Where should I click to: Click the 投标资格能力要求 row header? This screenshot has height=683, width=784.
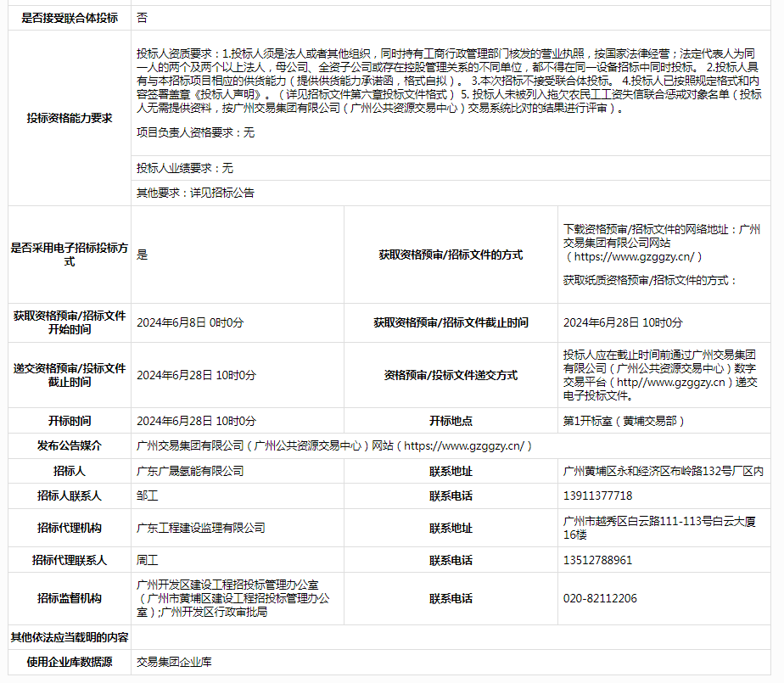[x=69, y=119]
